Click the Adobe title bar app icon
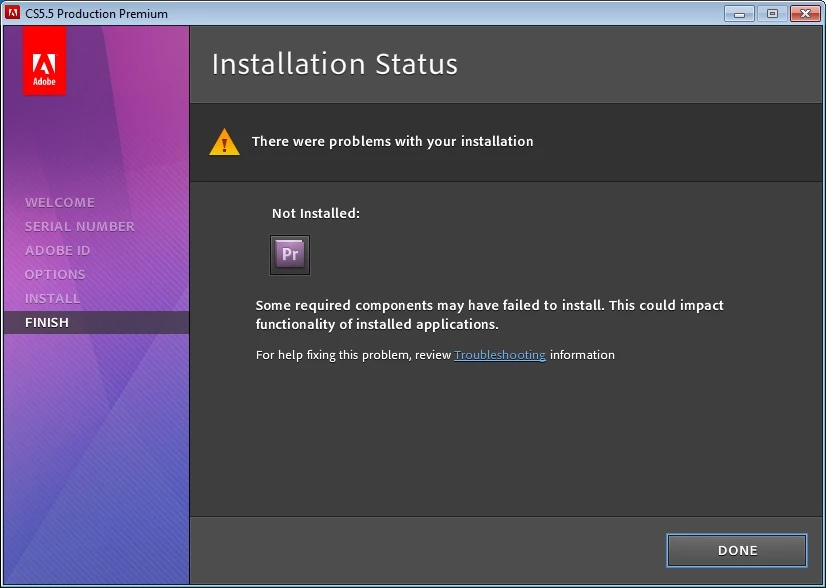Screen dimensions: 826x588 (x=12, y=13)
